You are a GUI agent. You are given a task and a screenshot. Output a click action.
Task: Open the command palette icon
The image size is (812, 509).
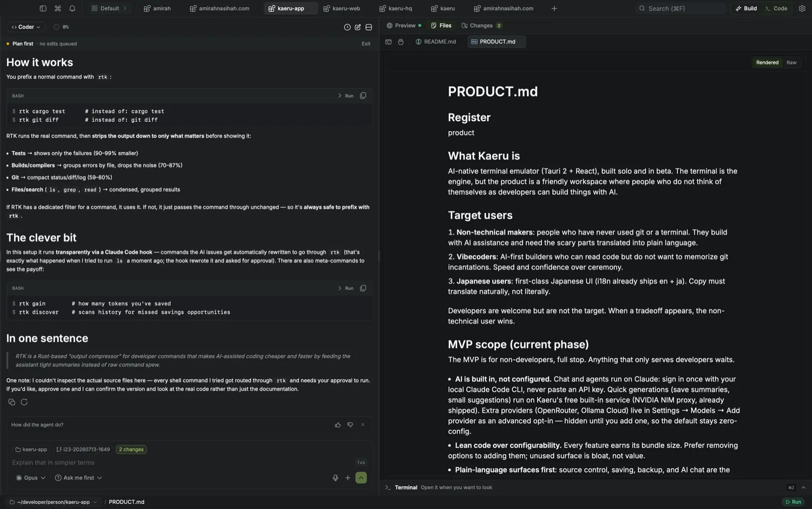tap(58, 9)
